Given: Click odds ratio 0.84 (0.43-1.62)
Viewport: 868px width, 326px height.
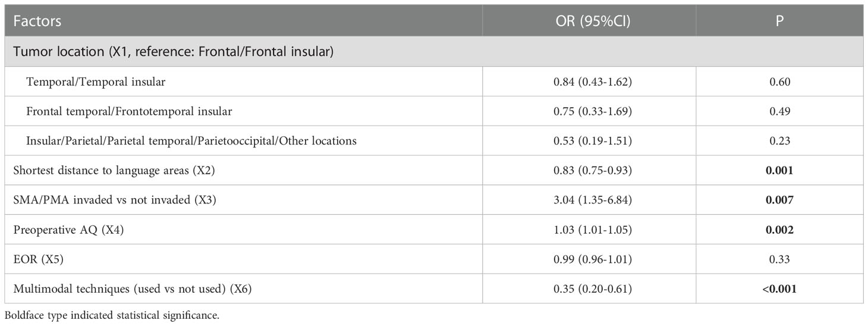Looking at the screenshot, I should (589, 82).
